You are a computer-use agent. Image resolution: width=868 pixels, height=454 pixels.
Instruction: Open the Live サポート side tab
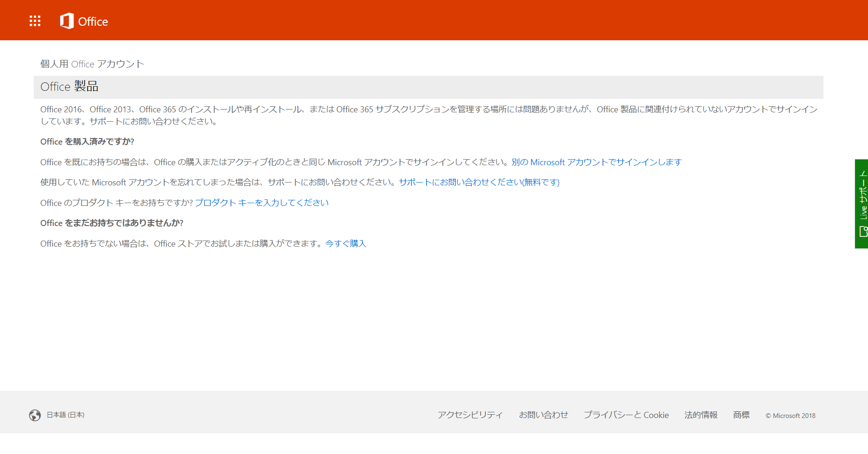[x=861, y=204]
